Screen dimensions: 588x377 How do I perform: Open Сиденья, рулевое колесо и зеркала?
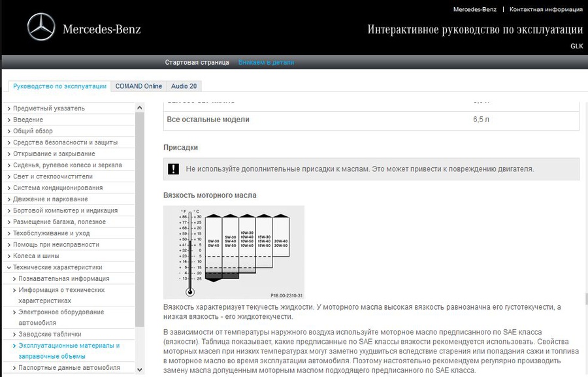[x=67, y=165]
